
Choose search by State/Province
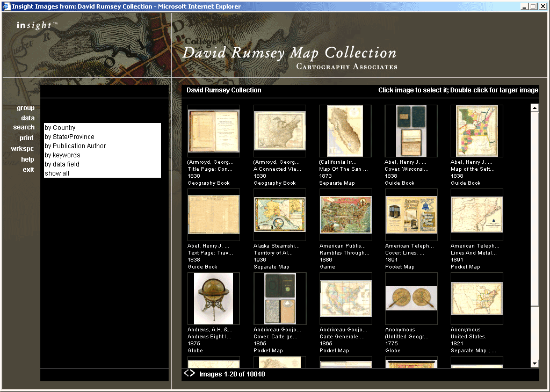(x=69, y=137)
